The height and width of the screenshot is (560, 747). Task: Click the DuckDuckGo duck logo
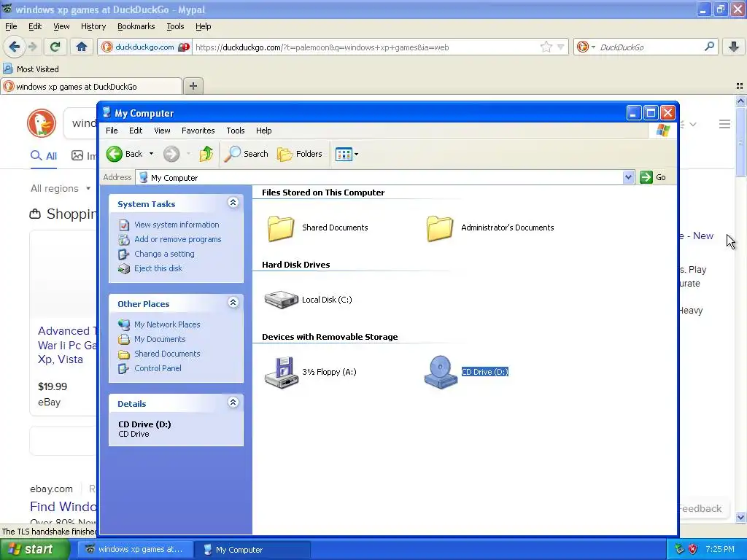click(42, 123)
